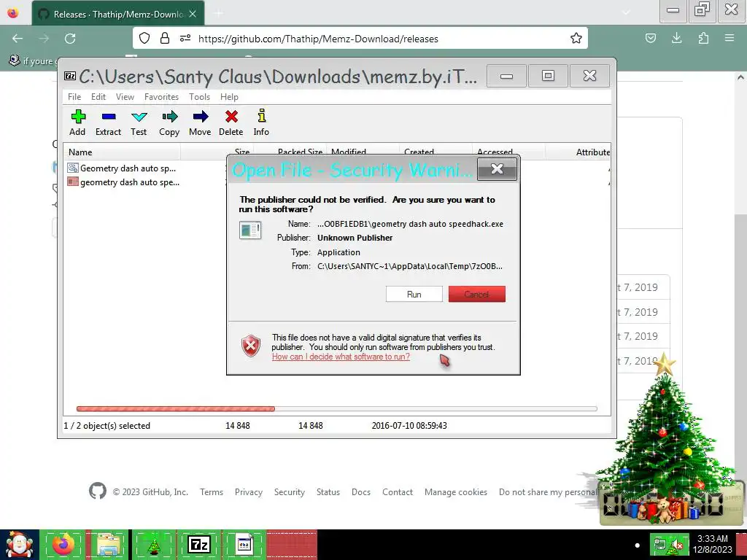Image resolution: width=747 pixels, height=560 pixels.
Task: Open the site permissions icon in the address bar
Action: pos(185,38)
